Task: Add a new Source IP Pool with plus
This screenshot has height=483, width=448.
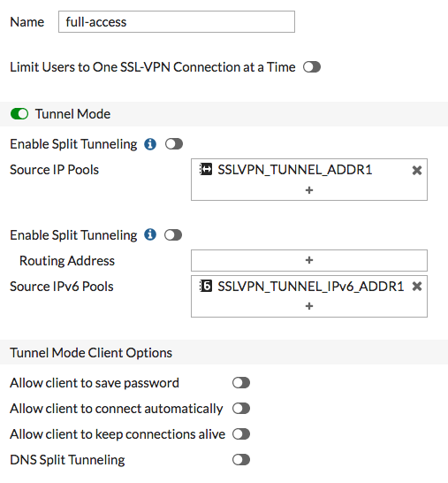Action: coord(309,190)
